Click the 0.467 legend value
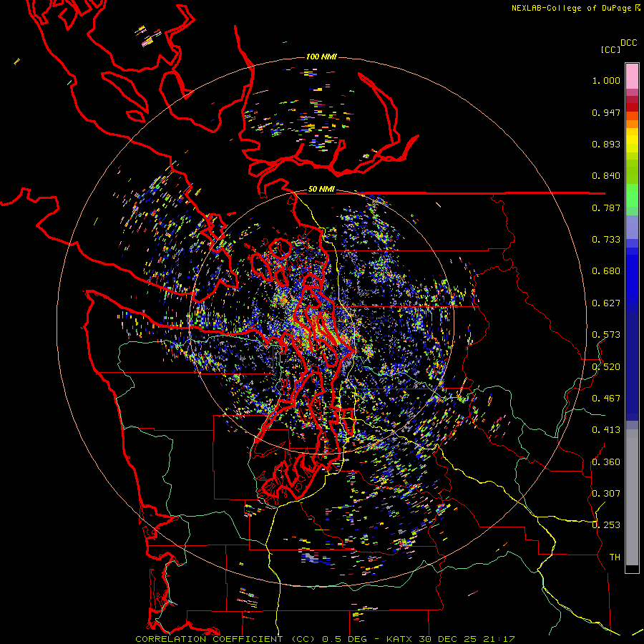Screen dimensions: 644x644 click(606, 399)
